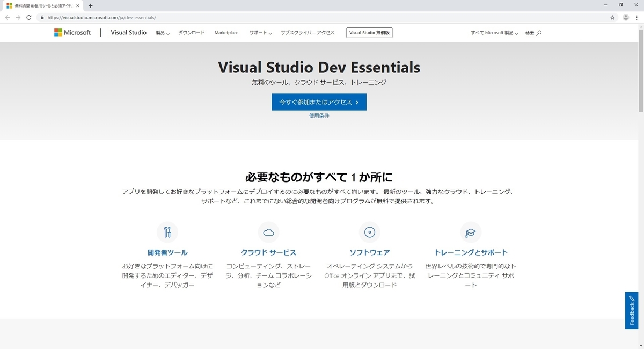
Task: Close the current browser tab
Action: (x=77, y=5)
